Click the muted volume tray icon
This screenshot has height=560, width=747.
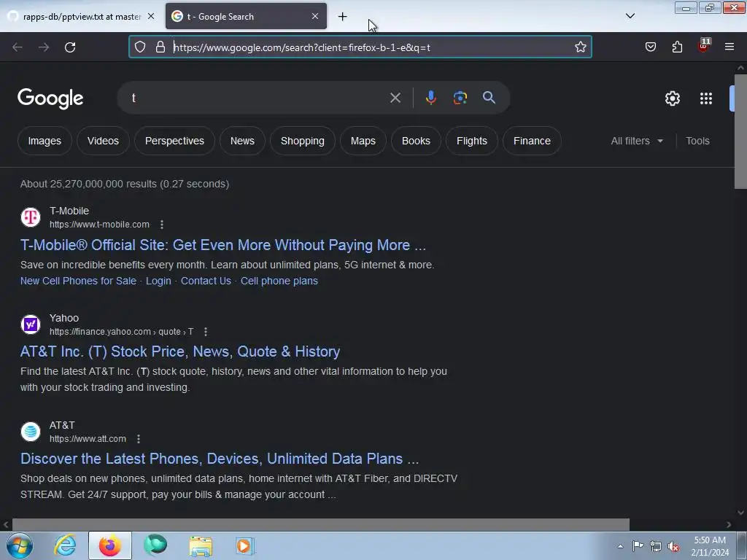(673, 546)
